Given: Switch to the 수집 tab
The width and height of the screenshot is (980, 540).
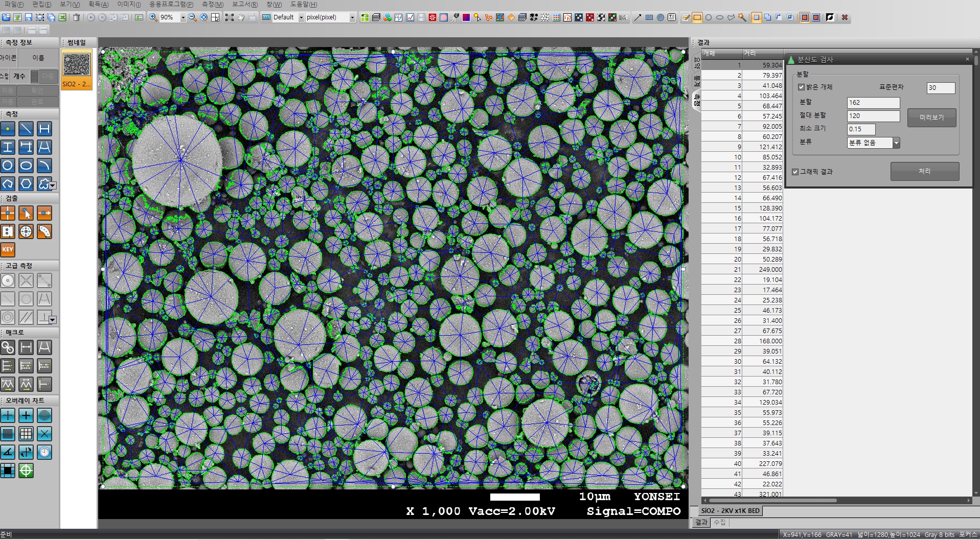Looking at the screenshot, I should click(x=720, y=522).
